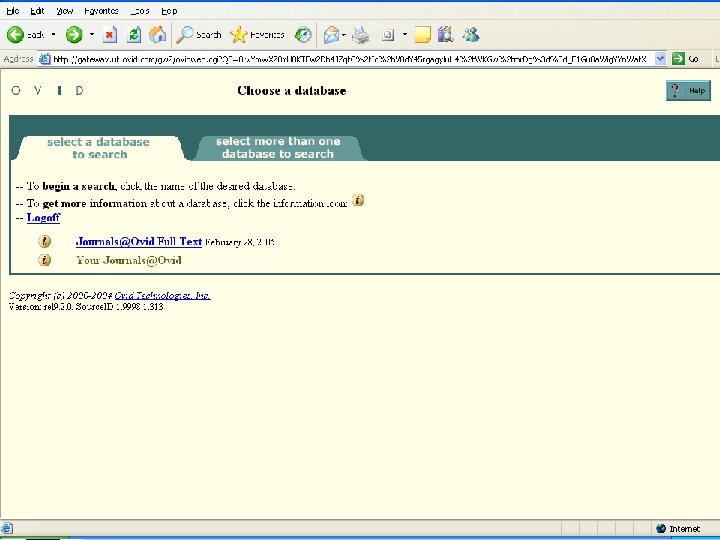Expand the Mail dropdown arrow

(344, 34)
